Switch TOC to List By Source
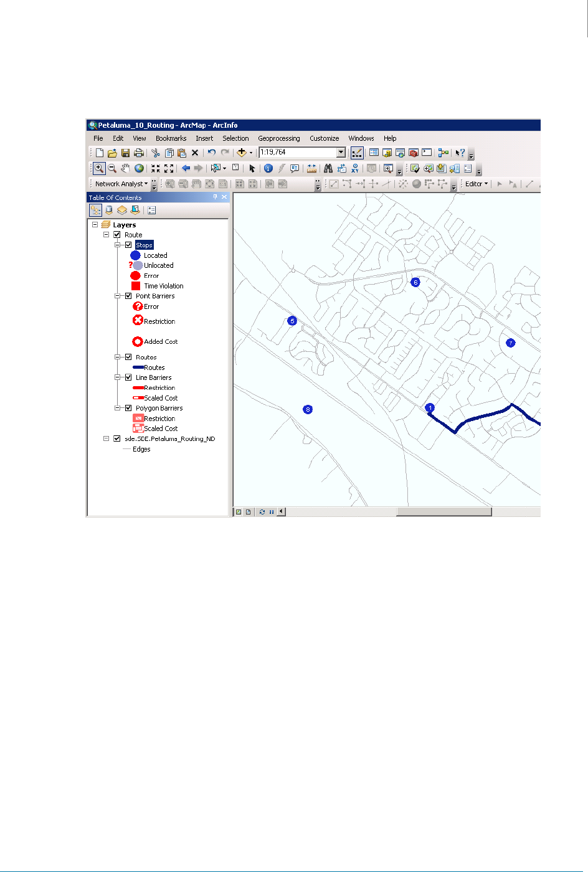This screenshot has height=872, width=588. 109,211
